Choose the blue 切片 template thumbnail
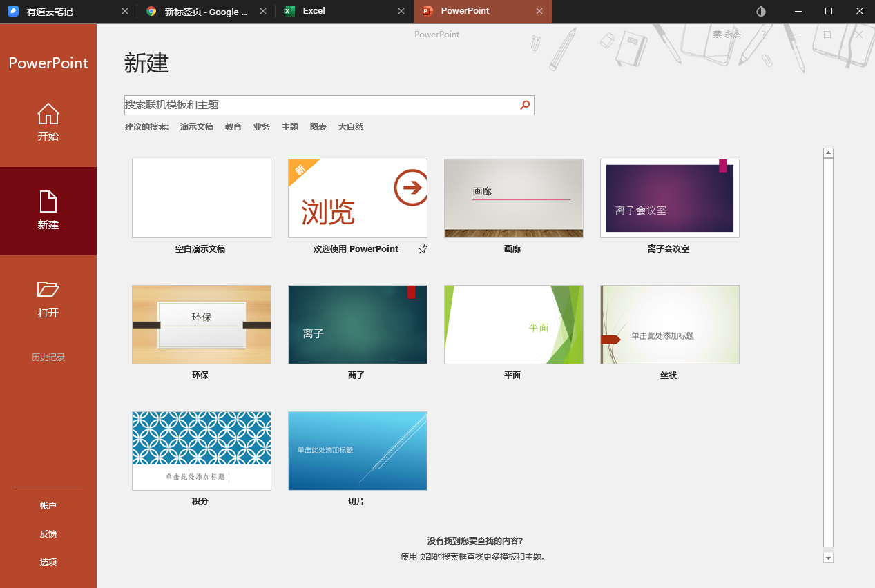875x588 pixels. (x=358, y=451)
